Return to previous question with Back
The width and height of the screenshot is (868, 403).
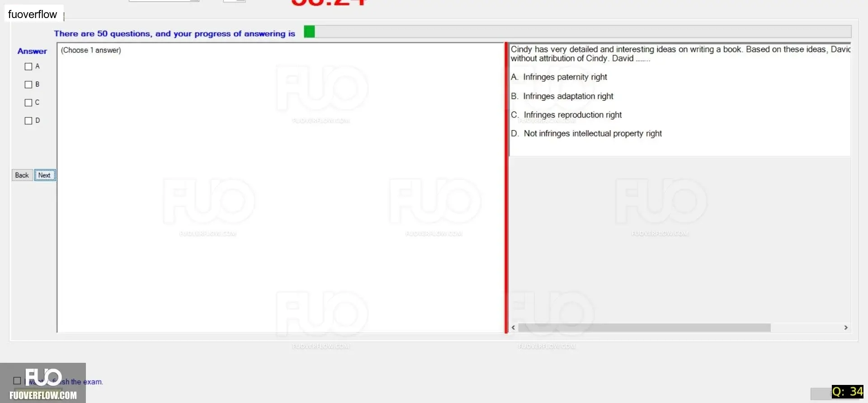click(x=22, y=175)
